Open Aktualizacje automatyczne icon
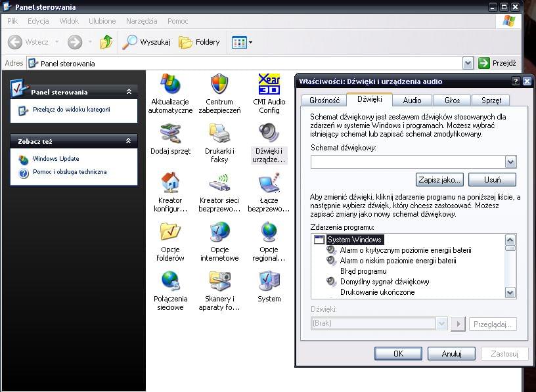This screenshot has height=392, width=536. coord(170,84)
